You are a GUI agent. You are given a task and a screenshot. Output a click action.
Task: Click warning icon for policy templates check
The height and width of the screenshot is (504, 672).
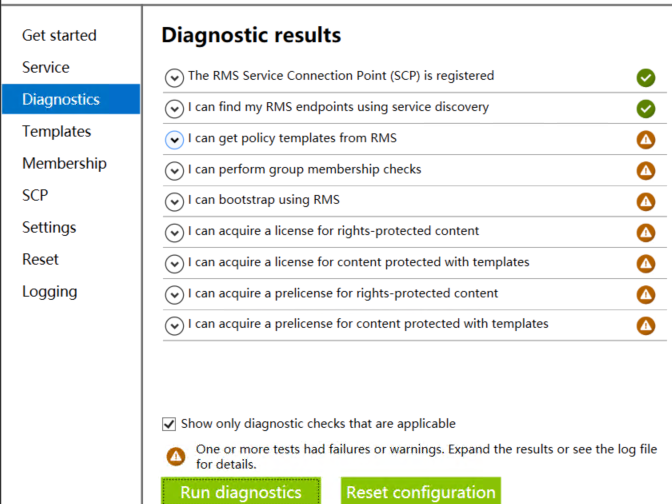645,140
